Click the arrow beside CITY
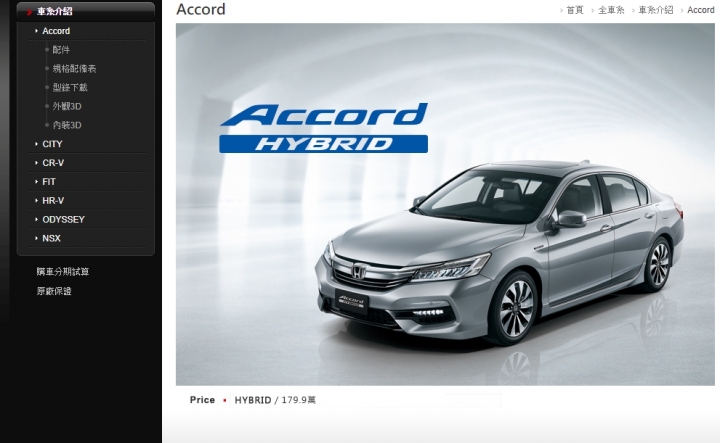720x443 pixels. (x=36, y=144)
